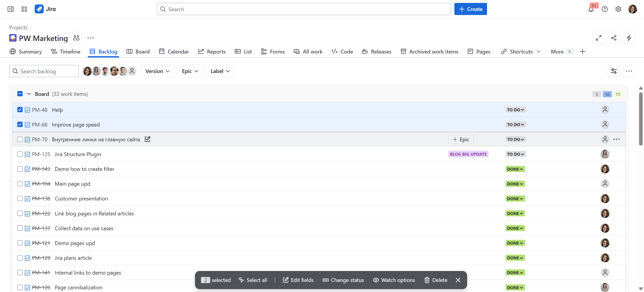Image resolution: width=644 pixels, height=292 pixels.
Task: Uncheck the PM-48 Help checkbox
Action: [x=20, y=110]
